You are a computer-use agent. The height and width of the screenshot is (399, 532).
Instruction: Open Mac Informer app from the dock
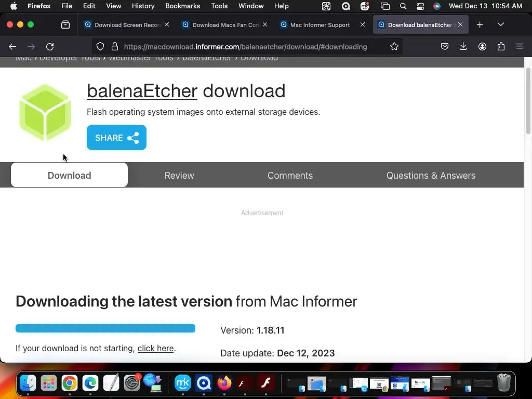tap(204, 383)
